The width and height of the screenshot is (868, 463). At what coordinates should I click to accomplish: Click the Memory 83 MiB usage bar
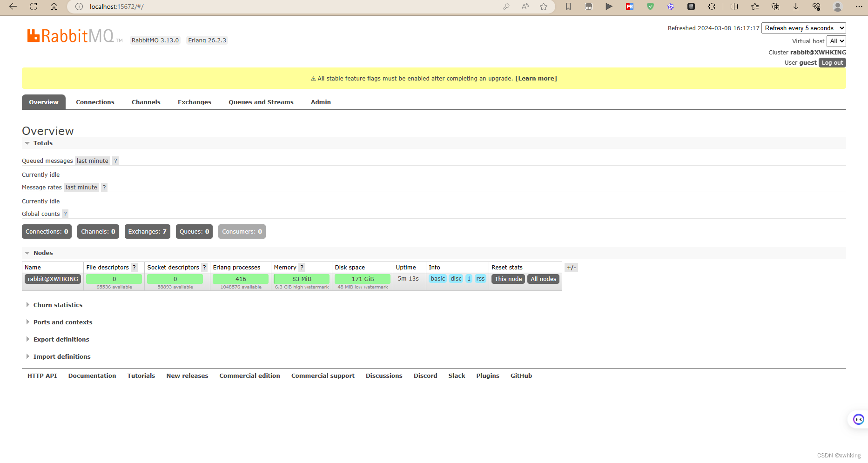pyautogui.click(x=302, y=279)
